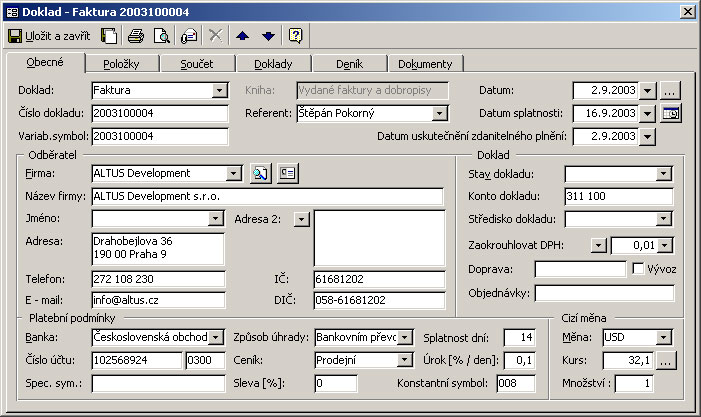The height and width of the screenshot is (417, 701).
Task: Click the Objednávky input field
Action: pyautogui.click(x=604, y=293)
